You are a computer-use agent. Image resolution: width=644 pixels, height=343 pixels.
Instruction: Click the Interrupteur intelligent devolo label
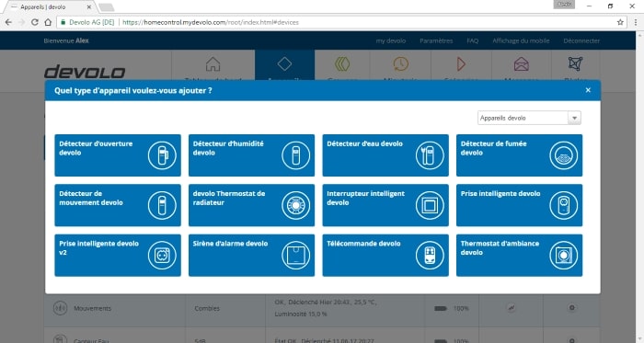pos(365,199)
